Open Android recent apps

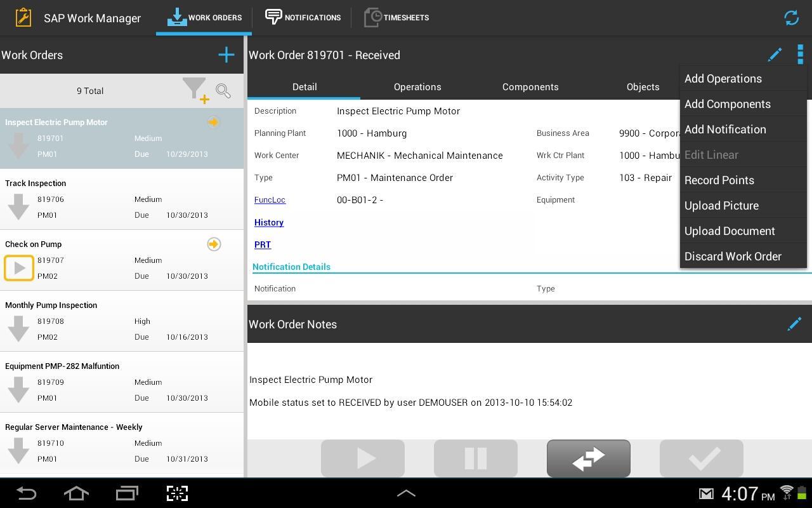point(127,493)
